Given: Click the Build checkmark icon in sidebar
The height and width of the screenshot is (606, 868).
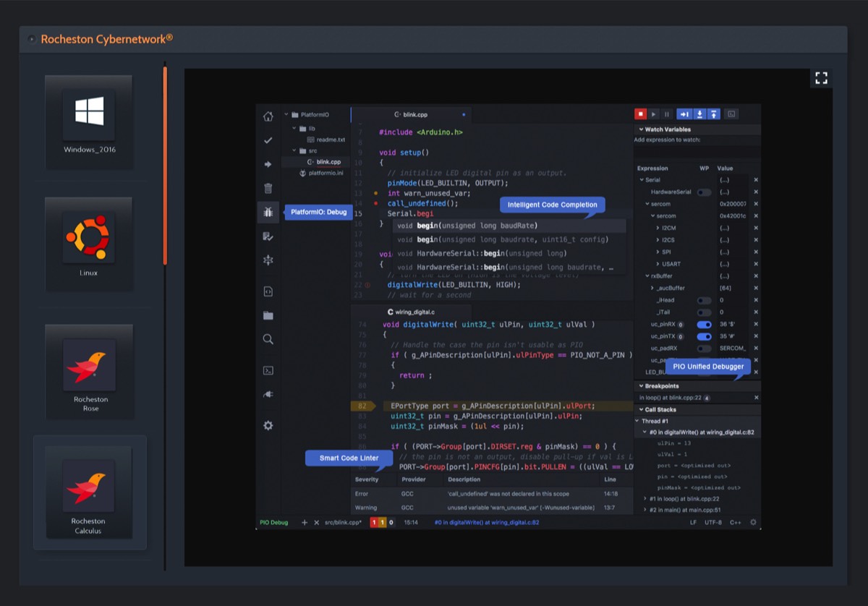Looking at the screenshot, I should click(x=268, y=140).
